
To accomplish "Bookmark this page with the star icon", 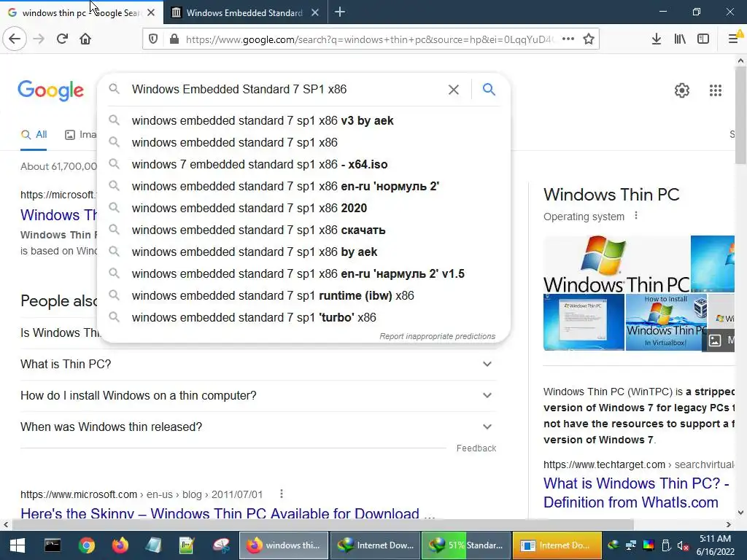I will (589, 39).
